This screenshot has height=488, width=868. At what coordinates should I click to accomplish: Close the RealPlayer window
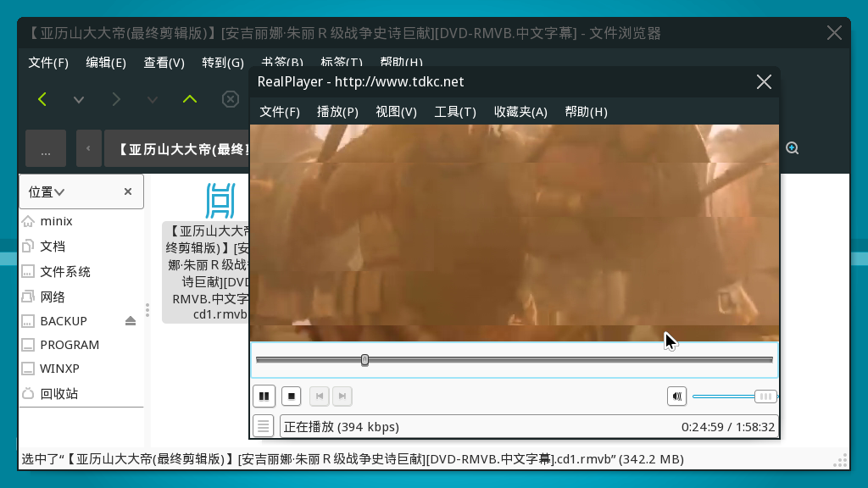[764, 82]
